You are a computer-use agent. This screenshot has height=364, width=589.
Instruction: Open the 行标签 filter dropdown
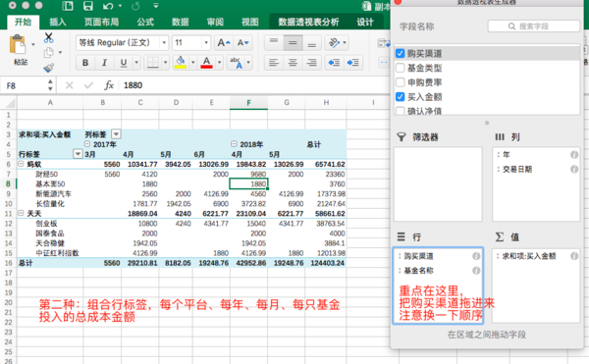click(x=78, y=154)
